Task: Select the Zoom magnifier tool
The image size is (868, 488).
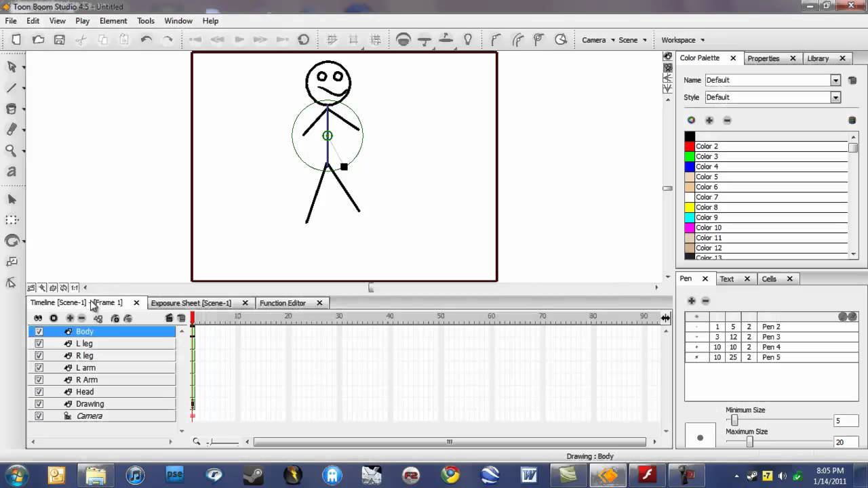Action: (12, 150)
